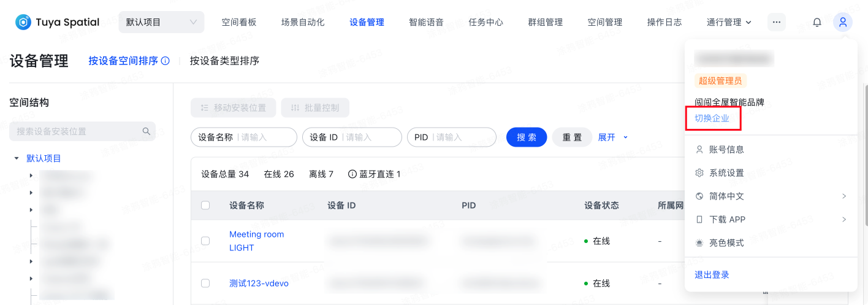Click the Tuya Spatial logo
Image resolution: width=868 pixels, height=305 pixels.
pos(57,23)
